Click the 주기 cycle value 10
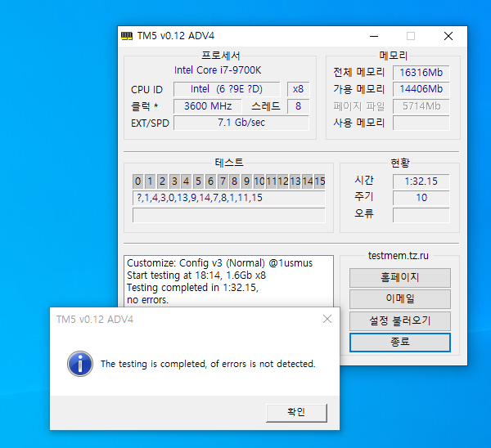The height and width of the screenshot is (448, 491). (421, 198)
